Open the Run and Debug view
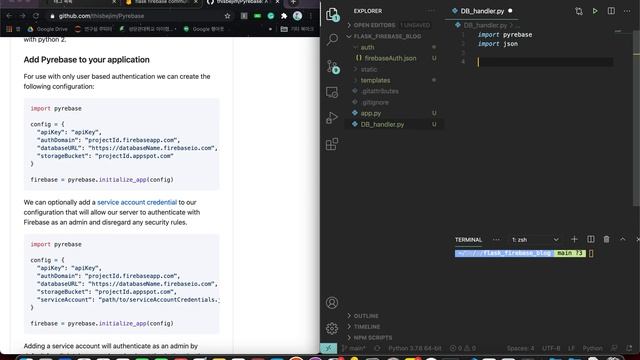The height and width of the screenshot is (360, 640). [x=332, y=118]
